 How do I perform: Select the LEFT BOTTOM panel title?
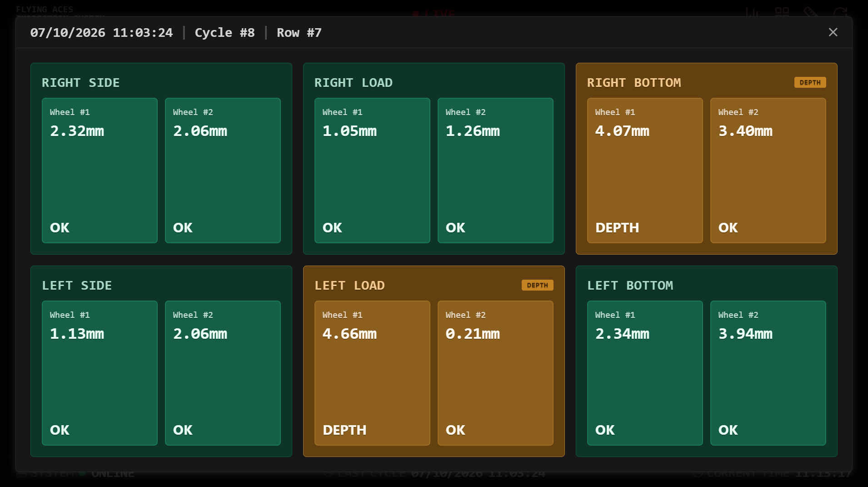[630, 286]
